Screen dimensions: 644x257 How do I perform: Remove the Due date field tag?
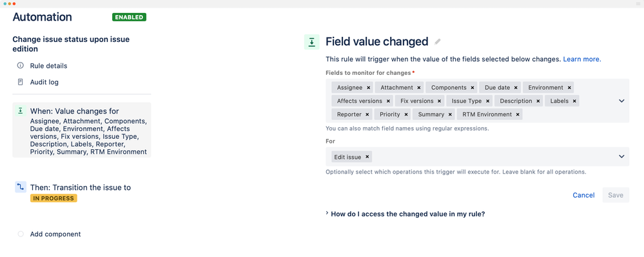[x=516, y=88]
